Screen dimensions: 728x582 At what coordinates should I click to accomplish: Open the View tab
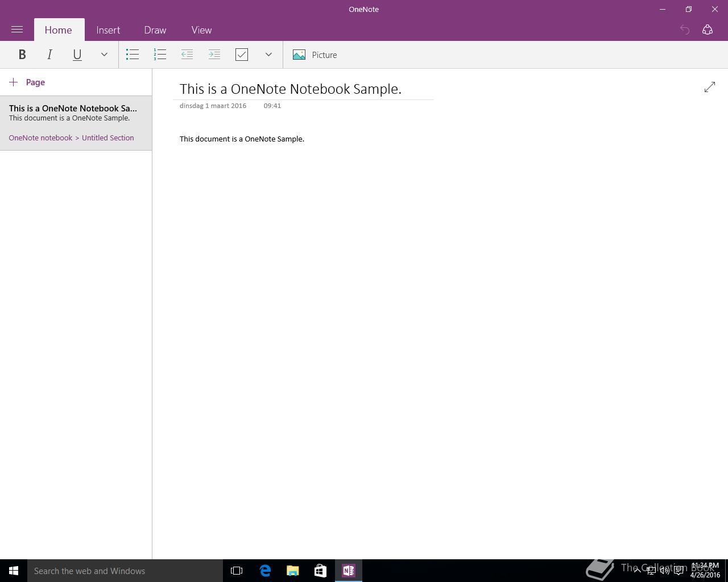(x=201, y=30)
